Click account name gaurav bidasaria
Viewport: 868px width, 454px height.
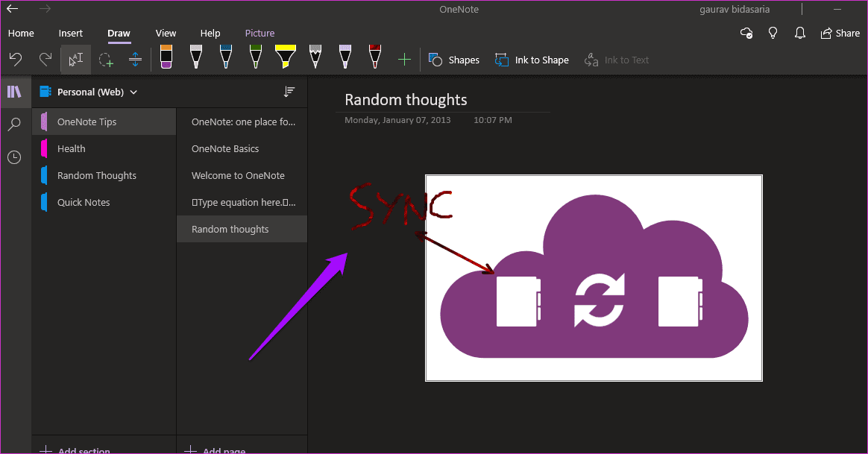(735, 10)
